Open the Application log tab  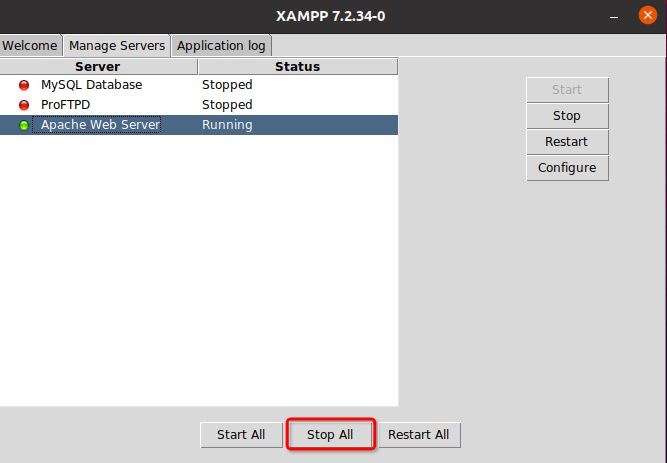tap(221, 46)
